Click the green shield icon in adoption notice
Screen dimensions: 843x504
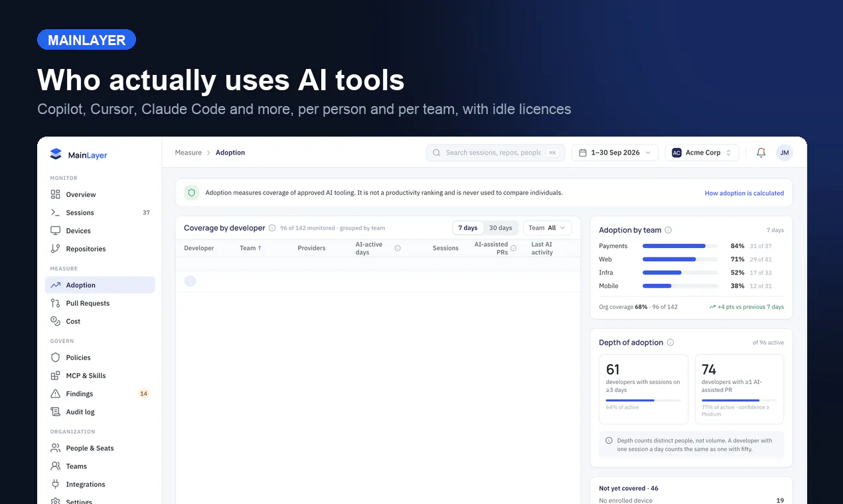tap(192, 193)
